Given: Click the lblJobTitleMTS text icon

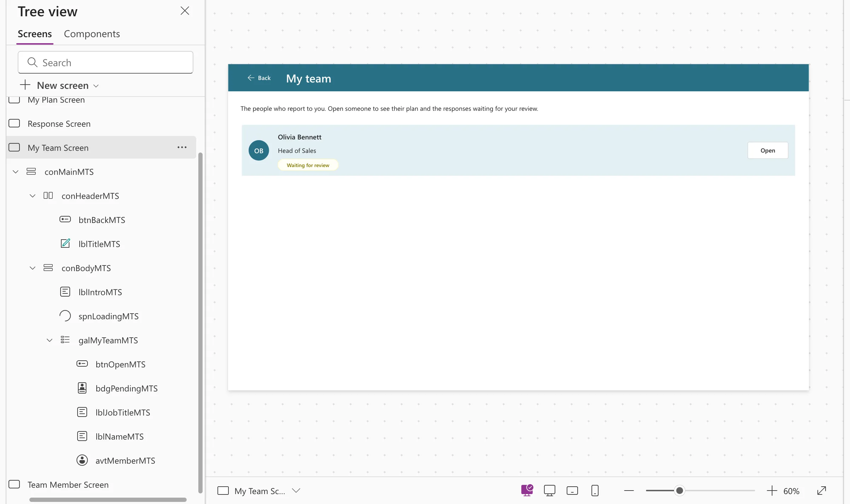Looking at the screenshot, I should (x=82, y=412).
